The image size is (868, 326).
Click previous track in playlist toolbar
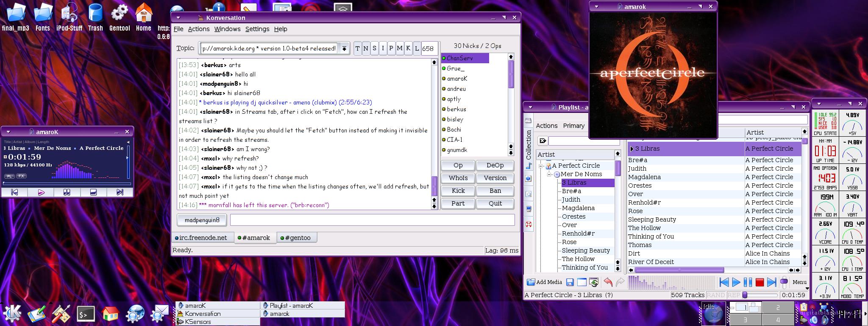tap(724, 282)
